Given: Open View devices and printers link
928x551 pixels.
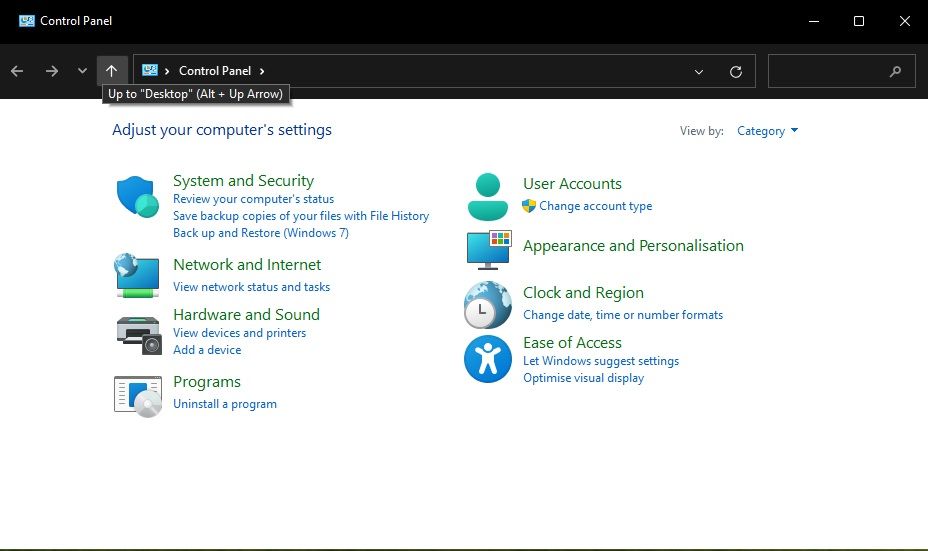Looking at the screenshot, I should 239,333.
